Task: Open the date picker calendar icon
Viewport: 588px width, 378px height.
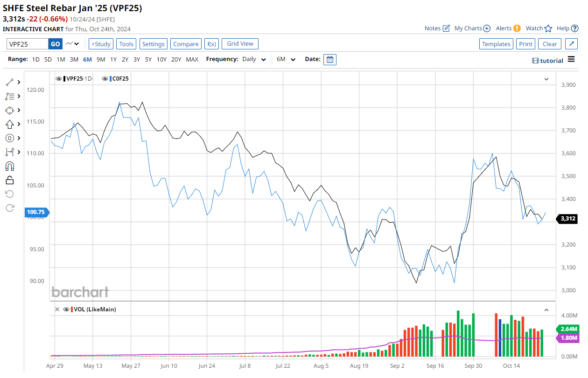Action: coord(330,59)
